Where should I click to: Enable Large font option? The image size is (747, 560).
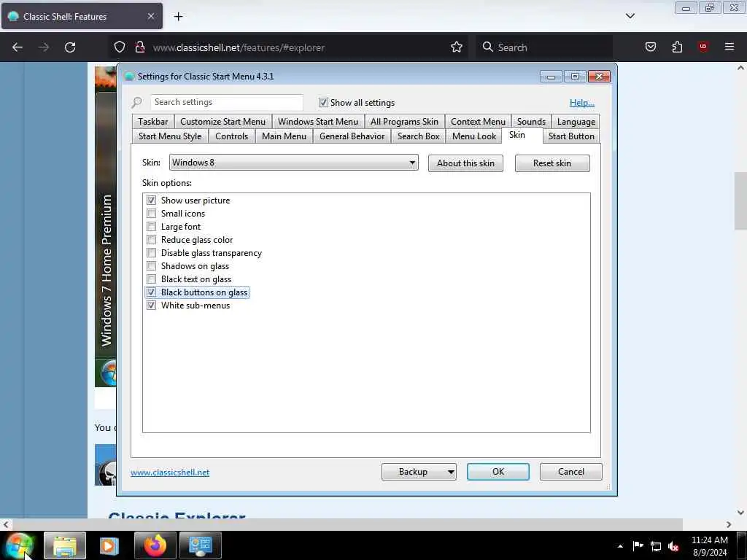point(152,227)
